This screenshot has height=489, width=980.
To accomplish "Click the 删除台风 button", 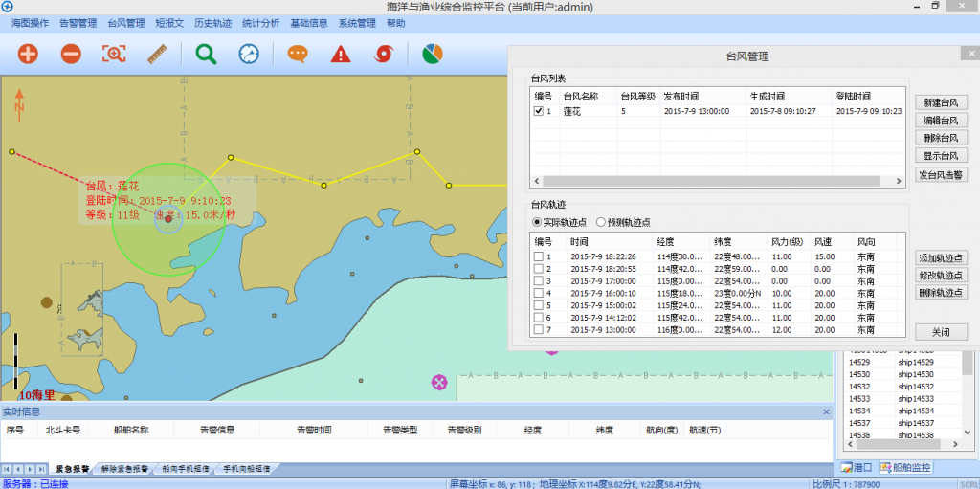I will click(x=942, y=138).
